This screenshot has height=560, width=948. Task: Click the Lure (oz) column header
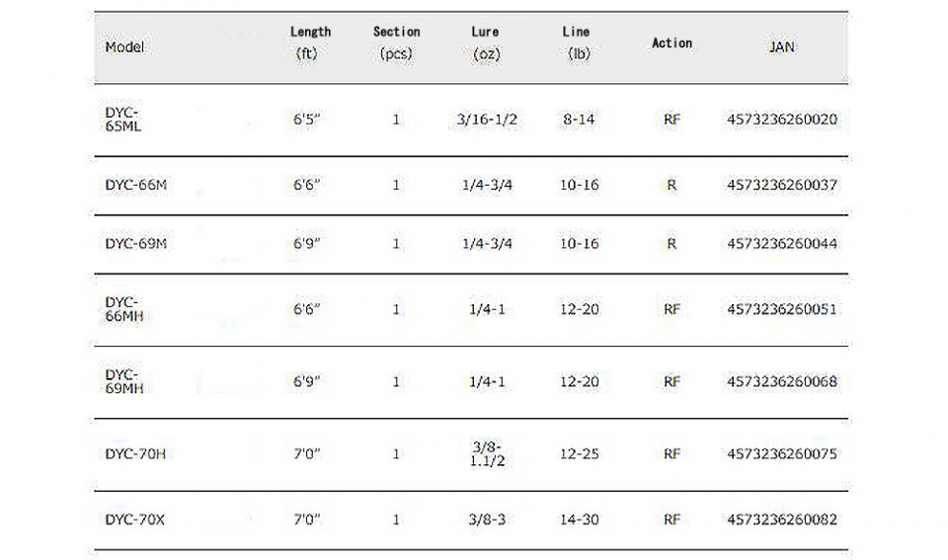[486, 42]
